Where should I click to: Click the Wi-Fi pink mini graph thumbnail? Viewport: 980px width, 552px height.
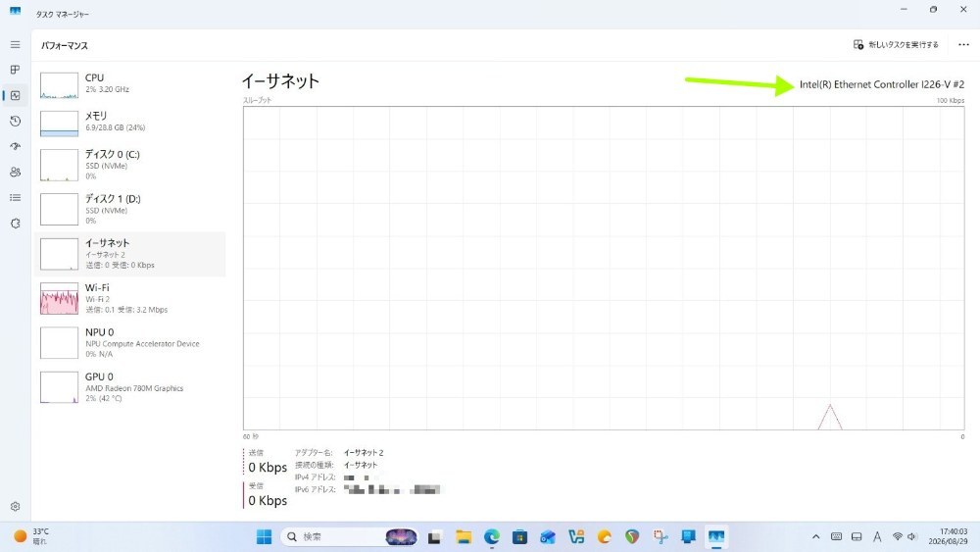click(x=60, y=298)
